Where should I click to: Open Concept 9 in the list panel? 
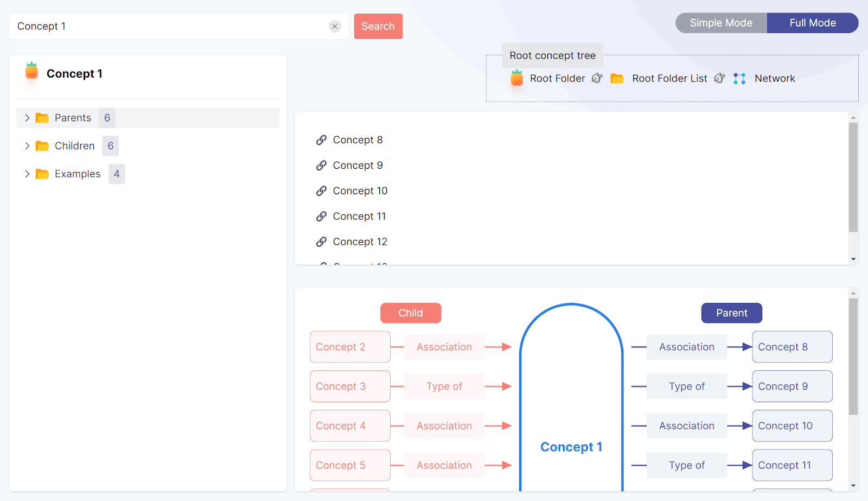pos(358,166)
